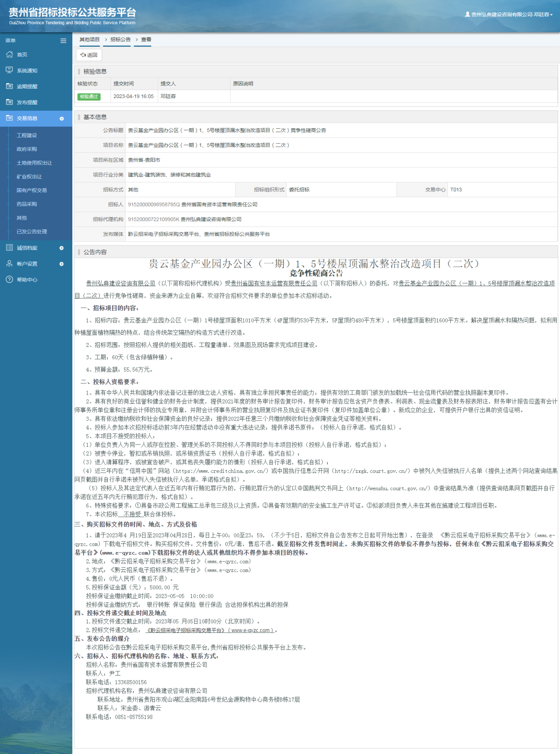Click the 发布提醒 sidebar icon

point(9,102)
